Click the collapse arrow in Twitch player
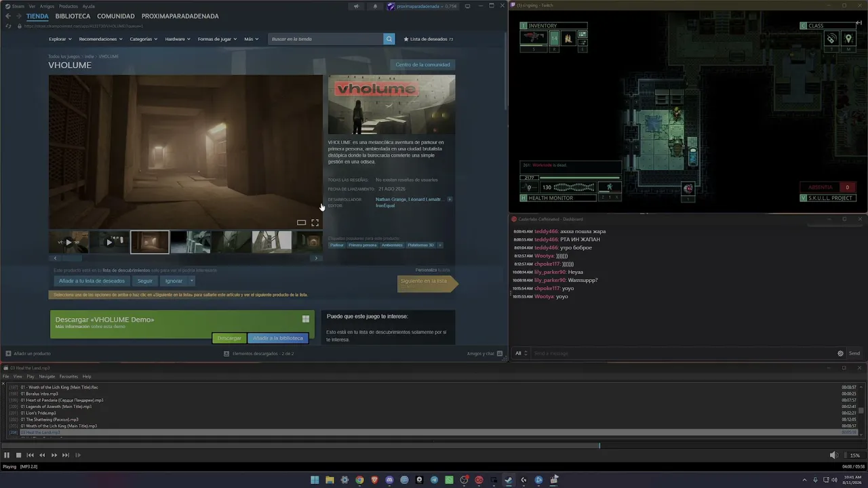Screen dimensions: 868x488 pyautogui.click(x=859, y=23)
